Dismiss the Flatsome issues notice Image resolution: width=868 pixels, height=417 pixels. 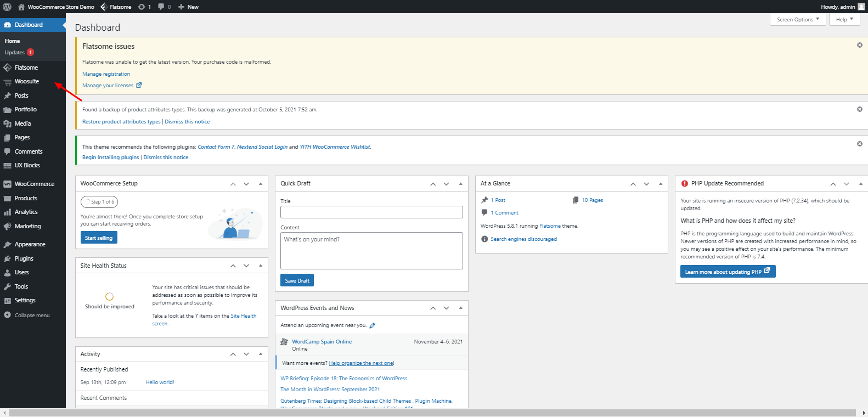(860, 45)
